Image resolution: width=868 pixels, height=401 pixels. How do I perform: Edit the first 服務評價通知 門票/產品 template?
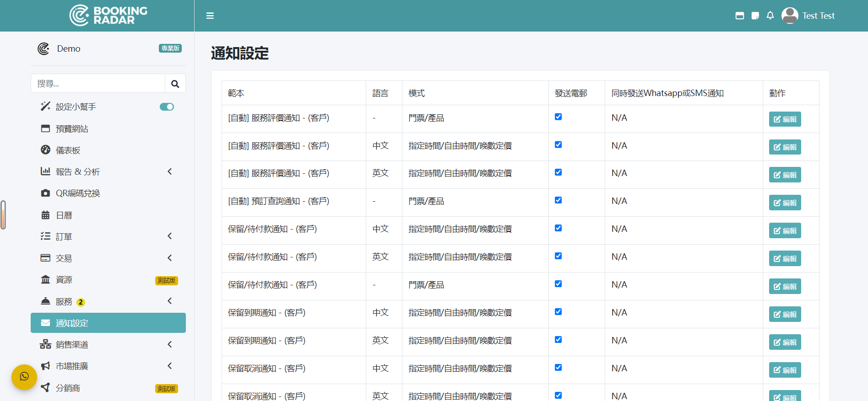click(x=785, y=119)
